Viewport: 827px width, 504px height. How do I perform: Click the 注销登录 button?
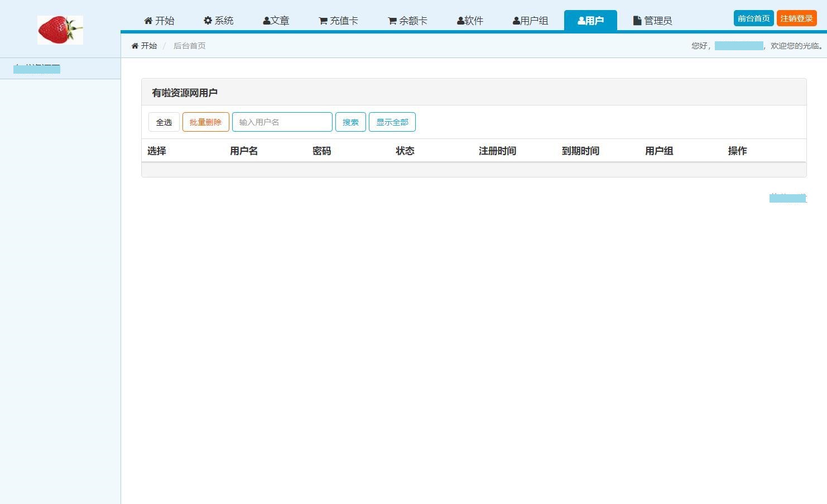pyautogui.click(x=796, y=18)
